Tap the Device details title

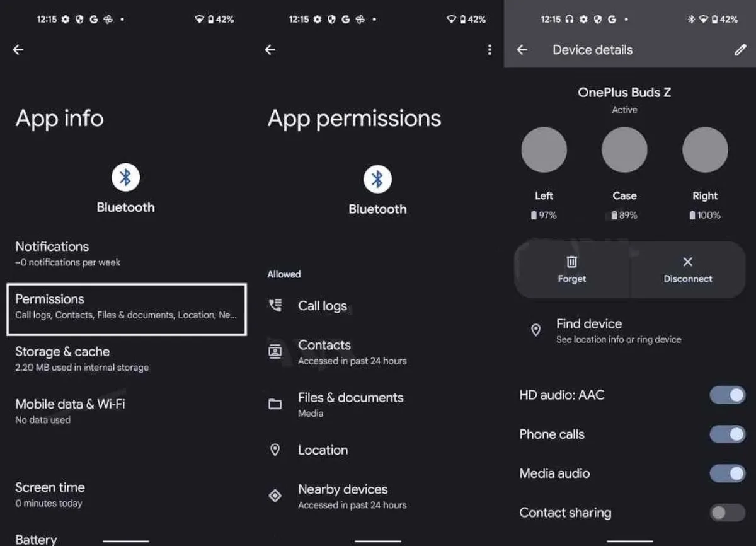(592, 50)
